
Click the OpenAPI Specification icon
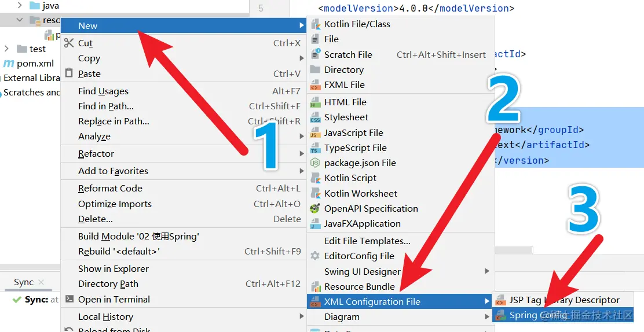(315, 208)
